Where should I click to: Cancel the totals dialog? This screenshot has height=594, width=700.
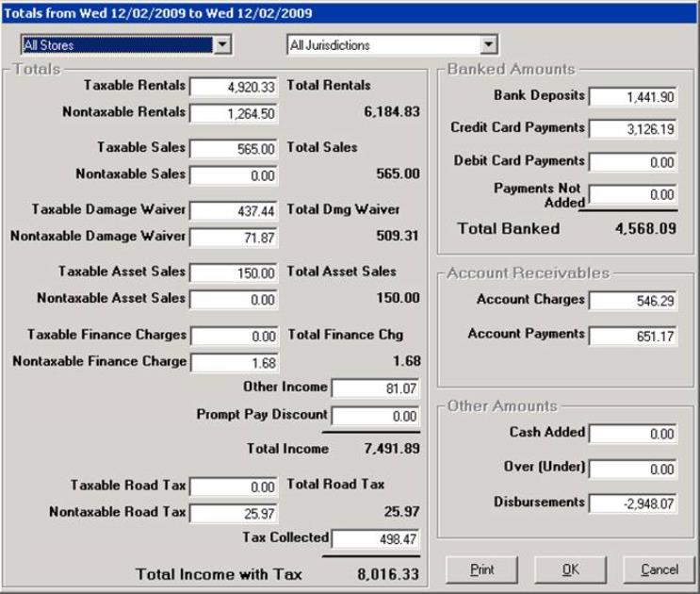click(x=659, y=569)
